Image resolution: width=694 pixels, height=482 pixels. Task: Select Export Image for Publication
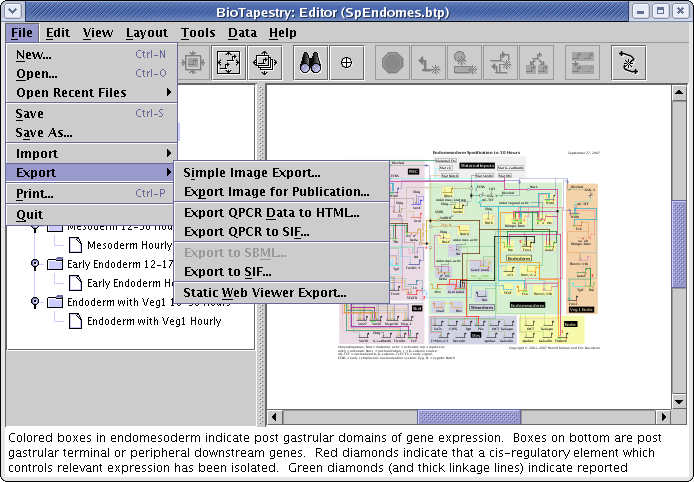[x=276, y=191]
